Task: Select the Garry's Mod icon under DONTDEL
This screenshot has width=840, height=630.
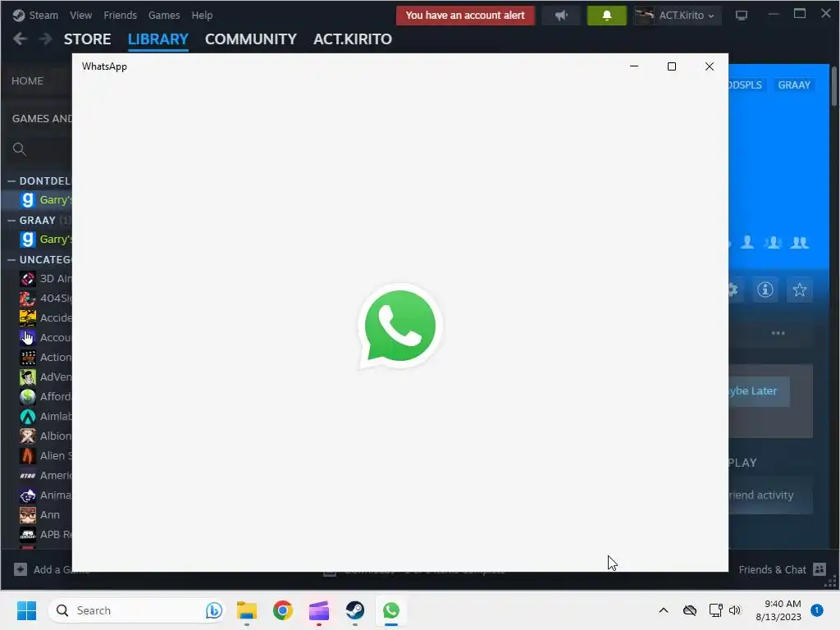Action: 27,200
